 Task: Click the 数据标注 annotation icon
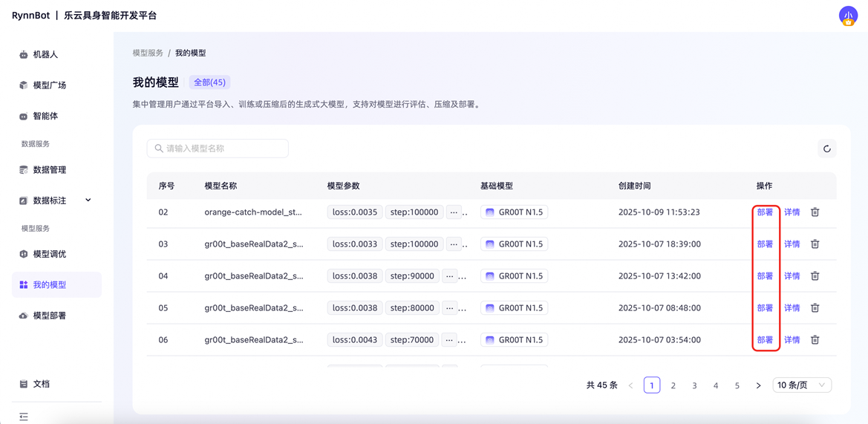[23, 200]
